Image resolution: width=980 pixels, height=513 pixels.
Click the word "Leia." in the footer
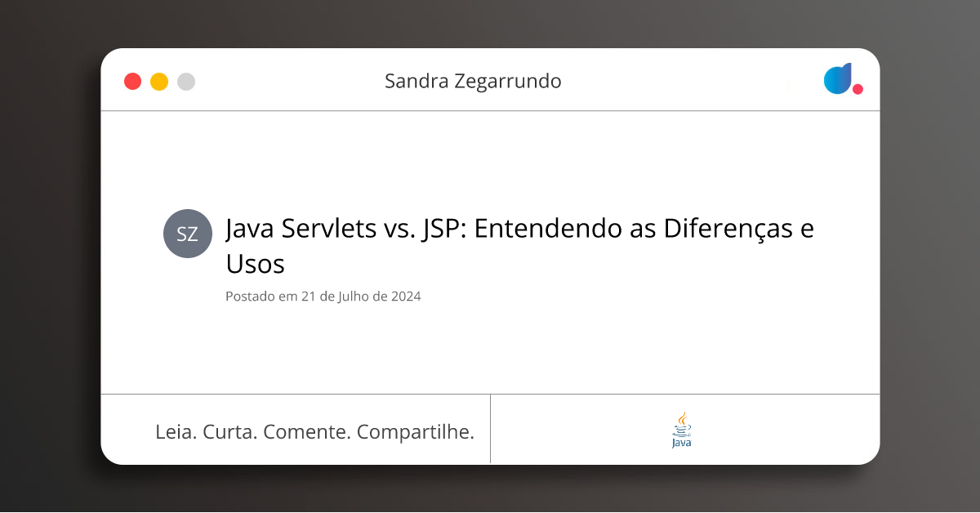tap(176, 432)
